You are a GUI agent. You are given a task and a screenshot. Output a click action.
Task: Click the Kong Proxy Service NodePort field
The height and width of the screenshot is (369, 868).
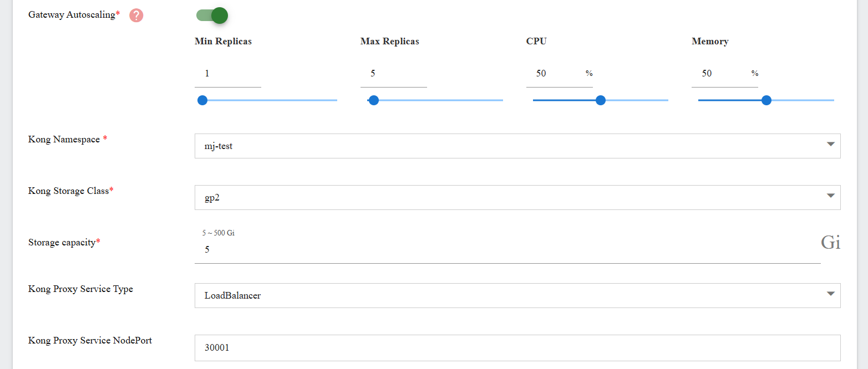click(517, 348)
